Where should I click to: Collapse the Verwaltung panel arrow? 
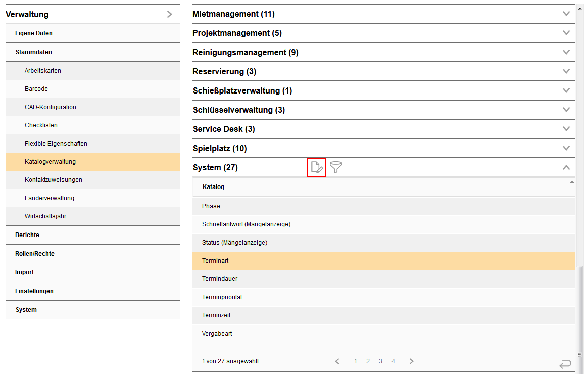tap(169, 14)
